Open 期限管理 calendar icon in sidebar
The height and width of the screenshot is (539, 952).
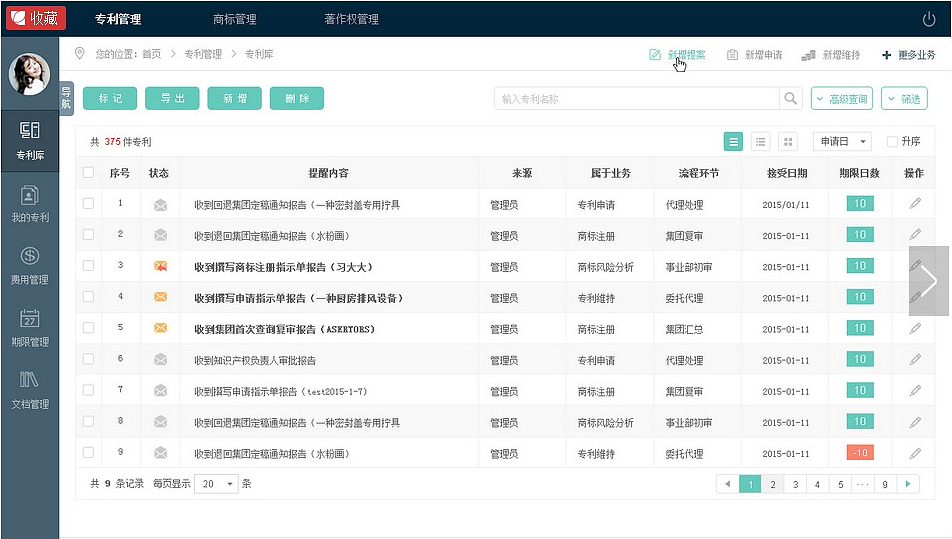[x=30, y=319]
